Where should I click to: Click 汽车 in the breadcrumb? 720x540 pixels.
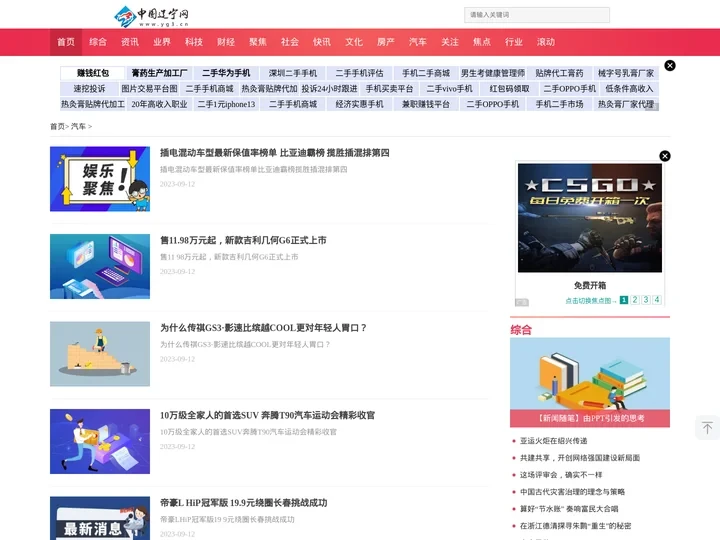[78, 126]
